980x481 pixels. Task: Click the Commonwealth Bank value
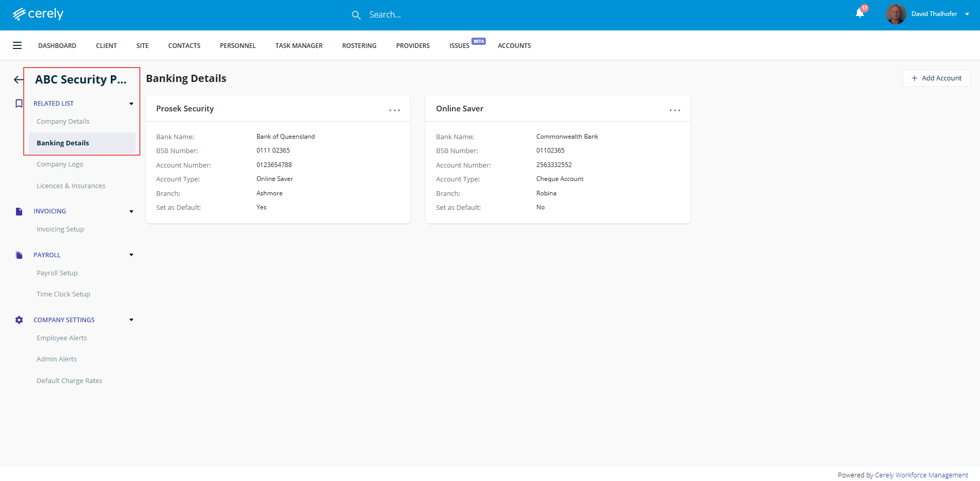pos(567,137)
